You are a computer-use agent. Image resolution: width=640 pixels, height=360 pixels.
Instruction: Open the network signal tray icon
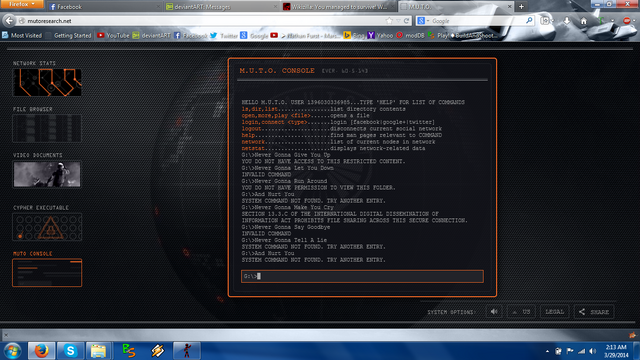[581, 351]
